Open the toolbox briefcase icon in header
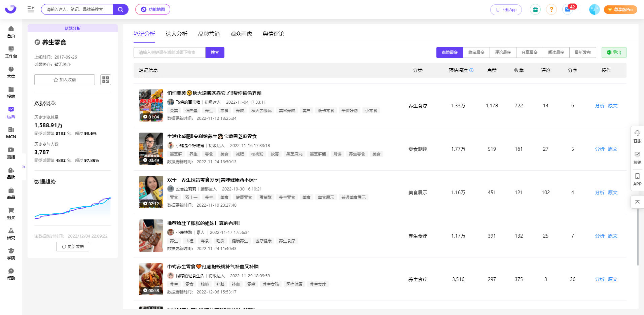The image size is (644, 315). pyautogui.click(x=535, y=9)
